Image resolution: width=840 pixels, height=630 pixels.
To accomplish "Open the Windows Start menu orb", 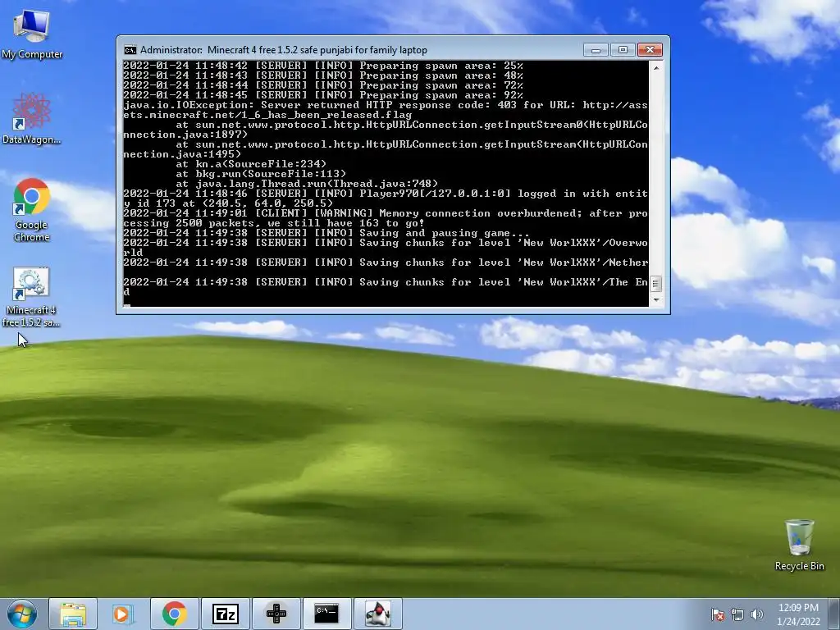I will (x=22, y=614).
